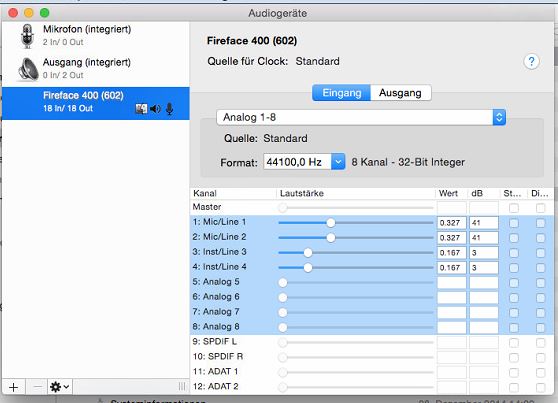558x403 pixels.
Task: Click the minus remove device button
Action: pyautogui.click(x=37, y=387)
